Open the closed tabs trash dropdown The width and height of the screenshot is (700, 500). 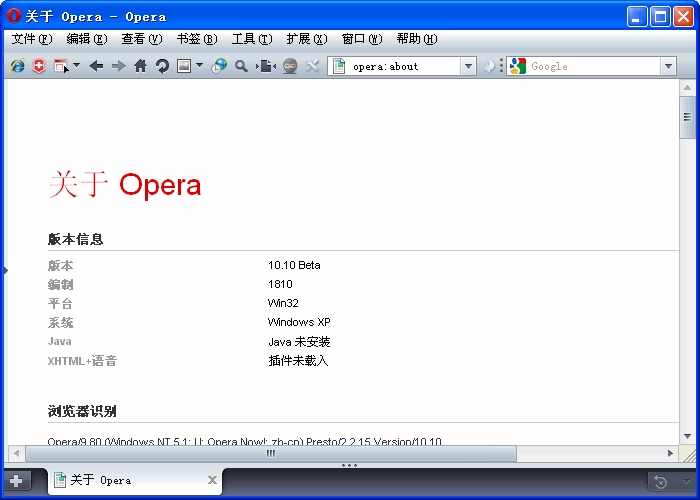click(x=670, y=481)
